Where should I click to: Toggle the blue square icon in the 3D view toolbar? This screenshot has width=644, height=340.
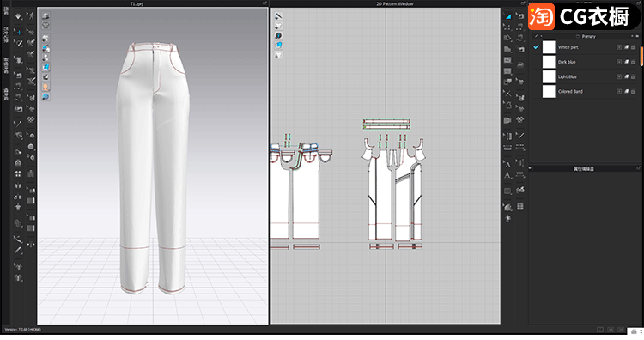pos(46,67)
